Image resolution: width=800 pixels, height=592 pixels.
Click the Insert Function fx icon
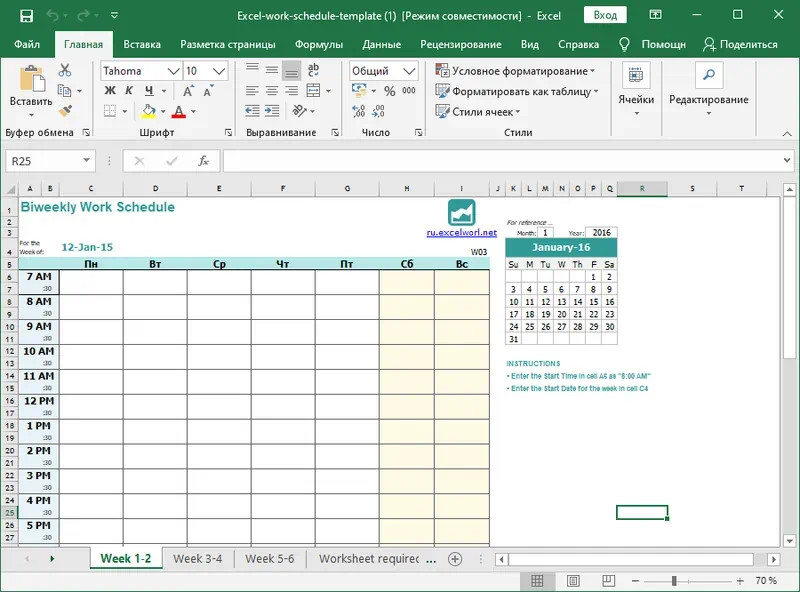pos(203,161)
